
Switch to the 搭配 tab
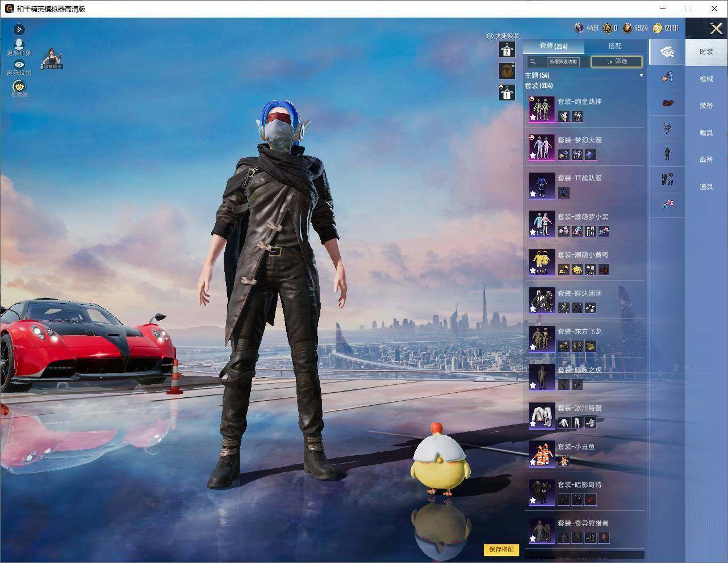[x=614, y=46]
